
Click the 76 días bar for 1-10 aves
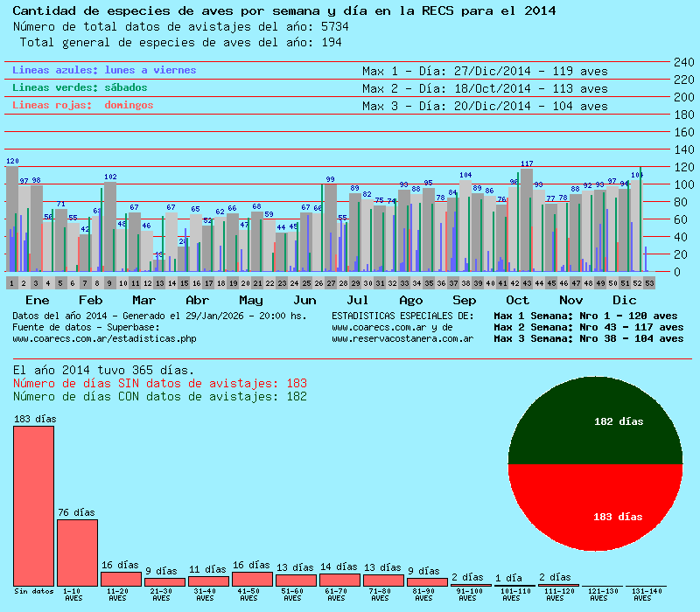point(77,553)
